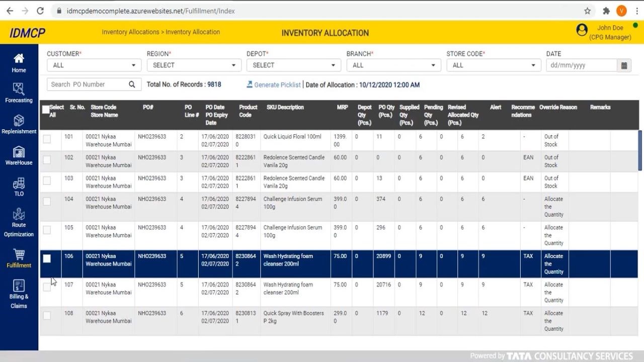Open the browser extensions puzzle icon
The image size is (644, 362).
click(x=606, y=11)
